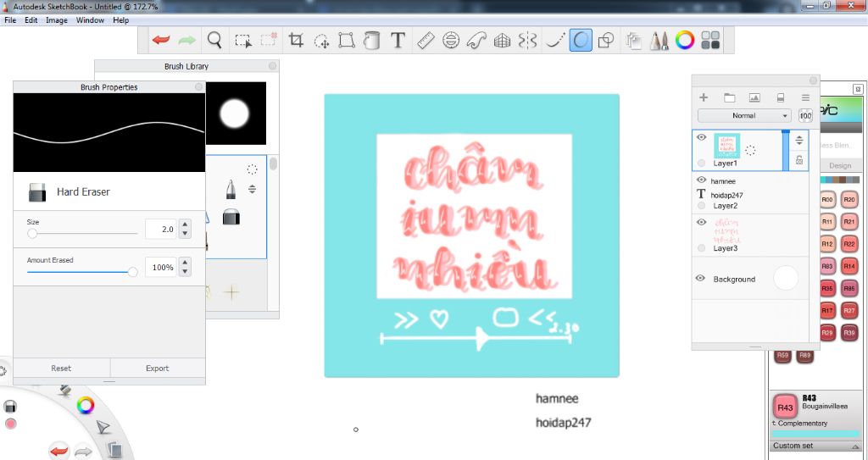
Task: Click the layer opacity 100 field
Action: [805, 116]
